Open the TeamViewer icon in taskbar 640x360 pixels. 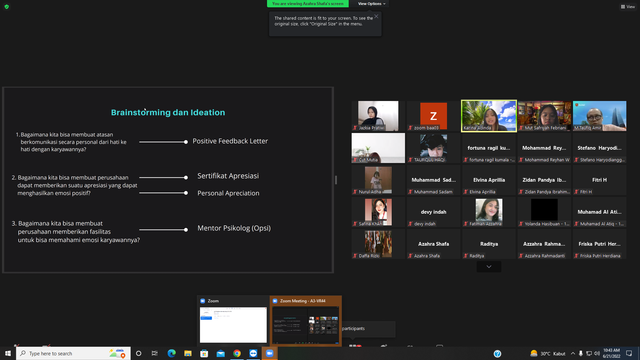pyautogui.click(x=253, y=353)
